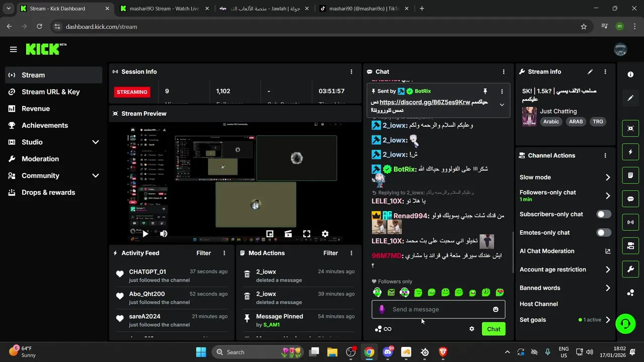This screenshot has width=644, height=362.
Task: Toggle Emotes-only chat switch
Action: pos(604,233)
